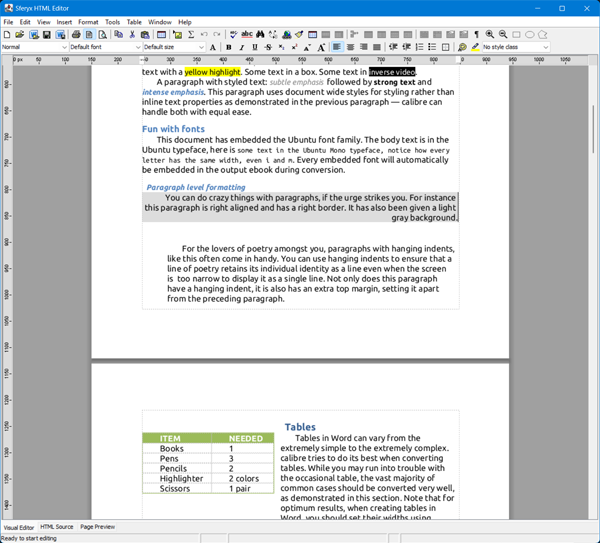Image resolution: width=600 pixels, height=543 pixels.
Task: Open the Normal paragraph style dropdown
Action: coord(35,47)
